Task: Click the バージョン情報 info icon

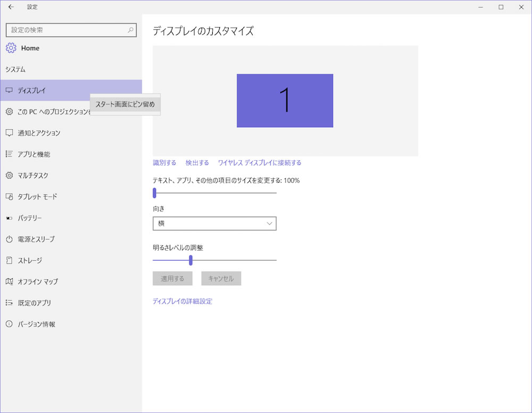Action: 9,324
